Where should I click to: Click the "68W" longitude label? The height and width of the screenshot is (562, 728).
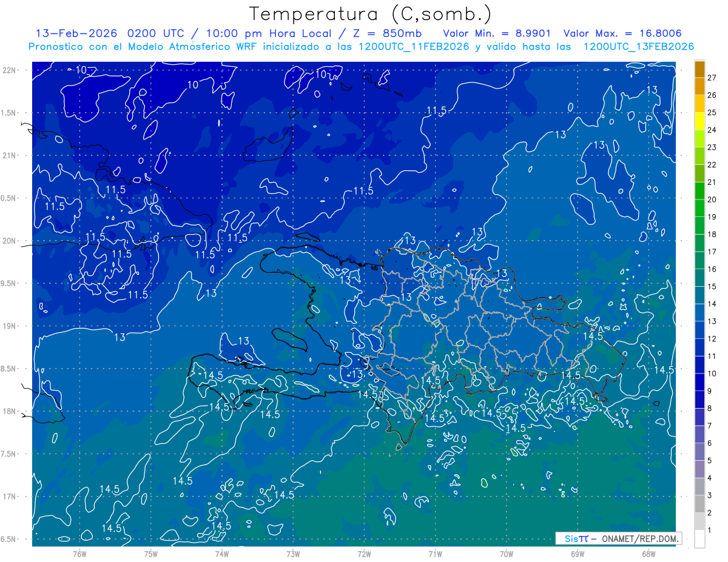[x=649, y=554]
